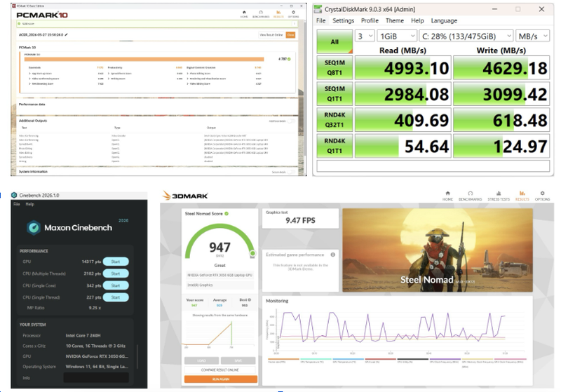This screenshot has width=561, height=392.
Task: Open the Help menu in Cinebench
Action: coord(29,204)
